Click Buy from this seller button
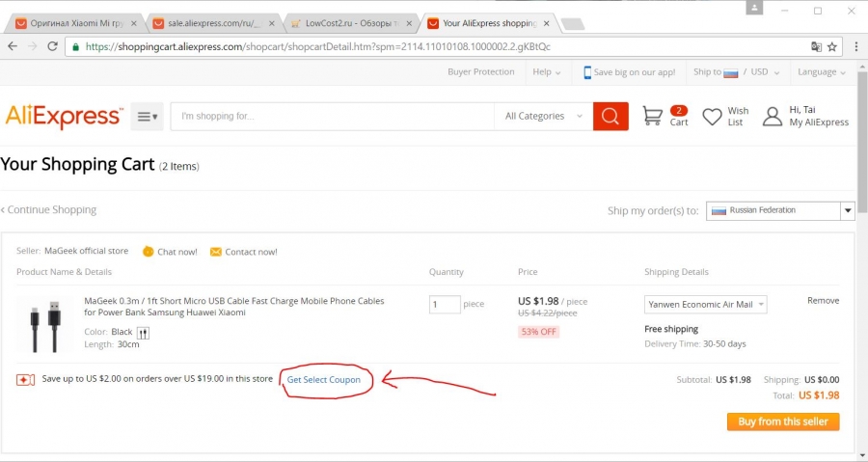Viewport: 868px width, 462px height. [x=783, y=421]
